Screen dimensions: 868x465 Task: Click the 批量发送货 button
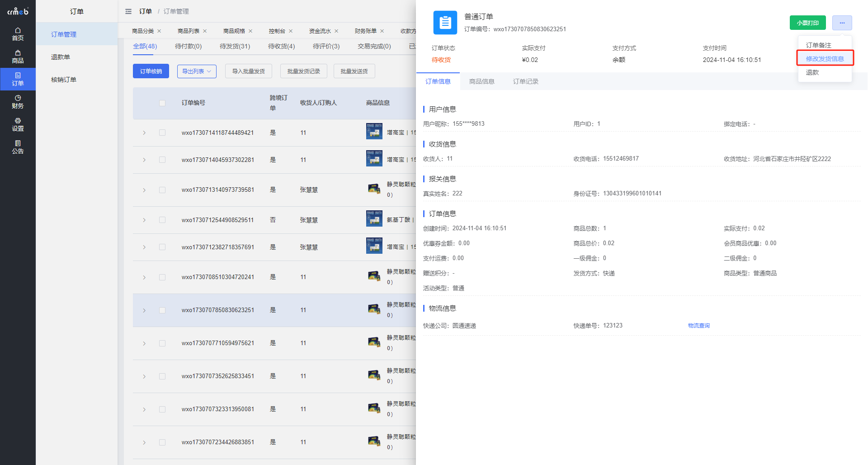tap(354, 71)
